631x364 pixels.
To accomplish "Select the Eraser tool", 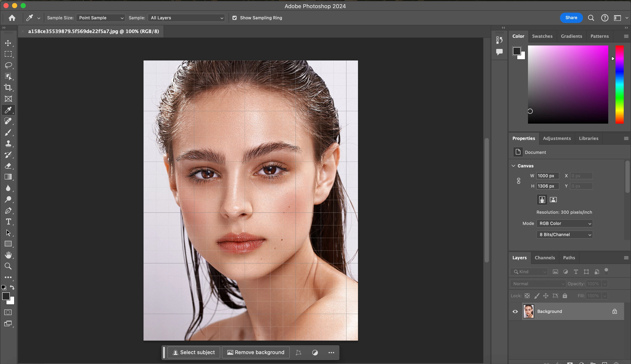I will point(8,166).
